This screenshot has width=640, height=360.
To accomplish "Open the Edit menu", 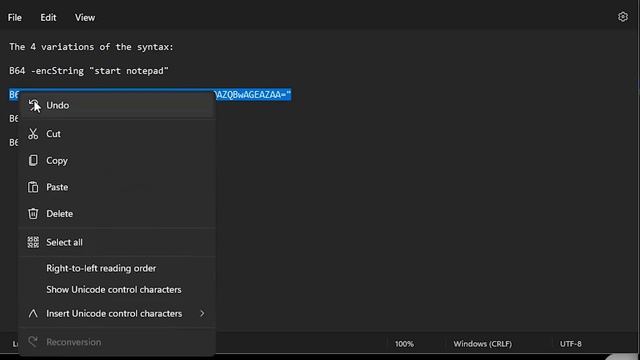I will pyautogui.click(x=48, y=18).
